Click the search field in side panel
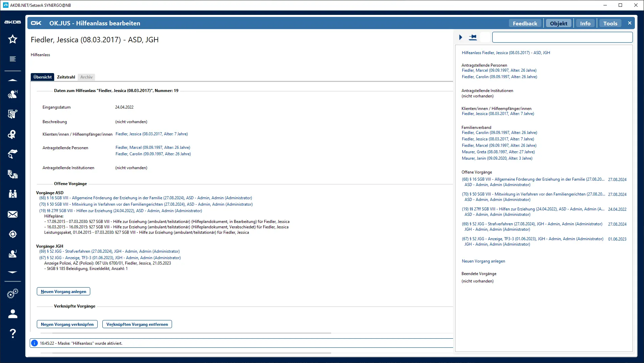Image resolution: width=644 pixels, height=363 pixels. 562,37
